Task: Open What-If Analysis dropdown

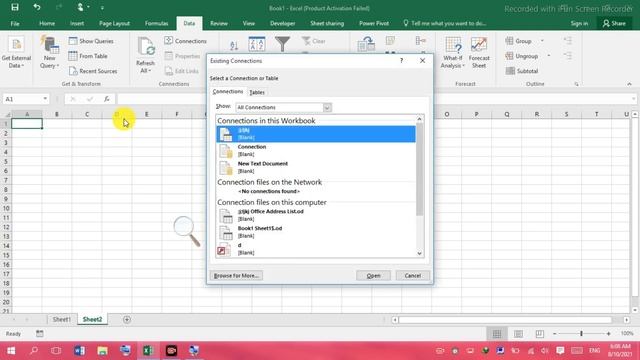Action: pyautogui.click(x=452, y=53)
